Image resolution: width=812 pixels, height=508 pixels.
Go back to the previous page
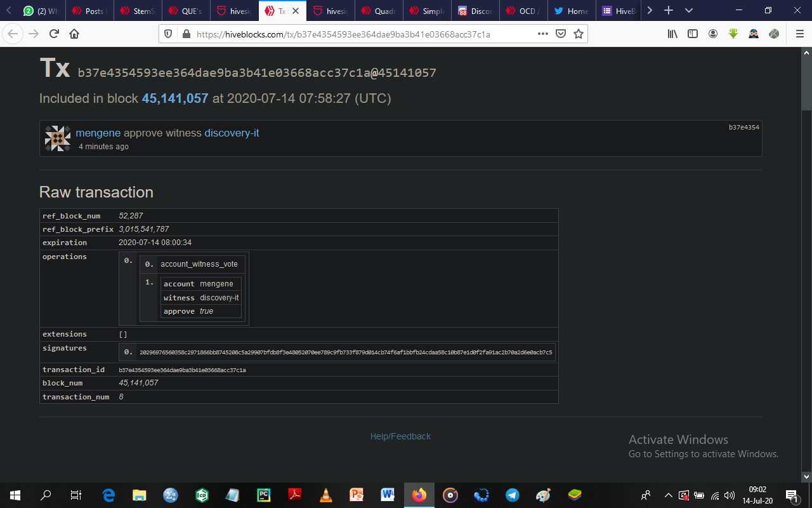click(13, 34)
